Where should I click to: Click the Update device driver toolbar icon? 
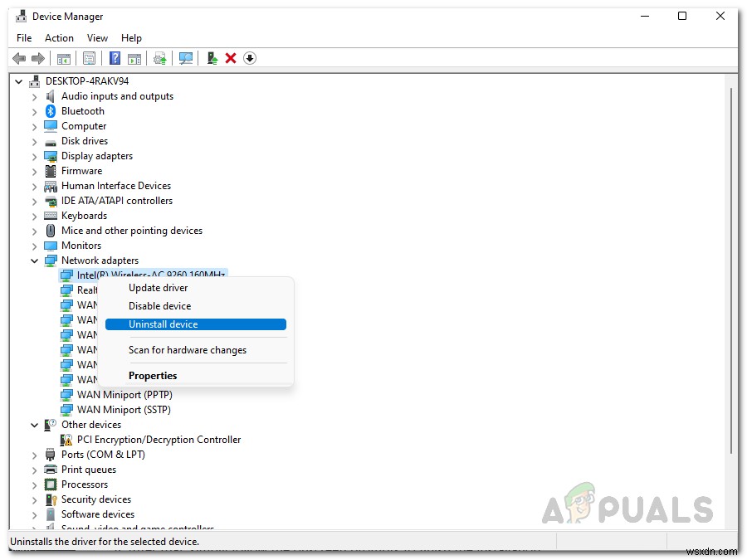(160, 59)
